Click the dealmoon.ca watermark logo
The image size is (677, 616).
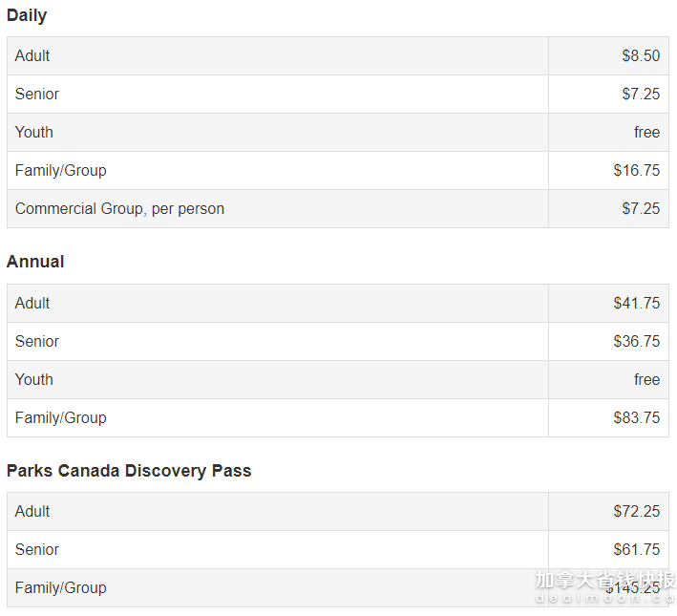tap(603, 586)
